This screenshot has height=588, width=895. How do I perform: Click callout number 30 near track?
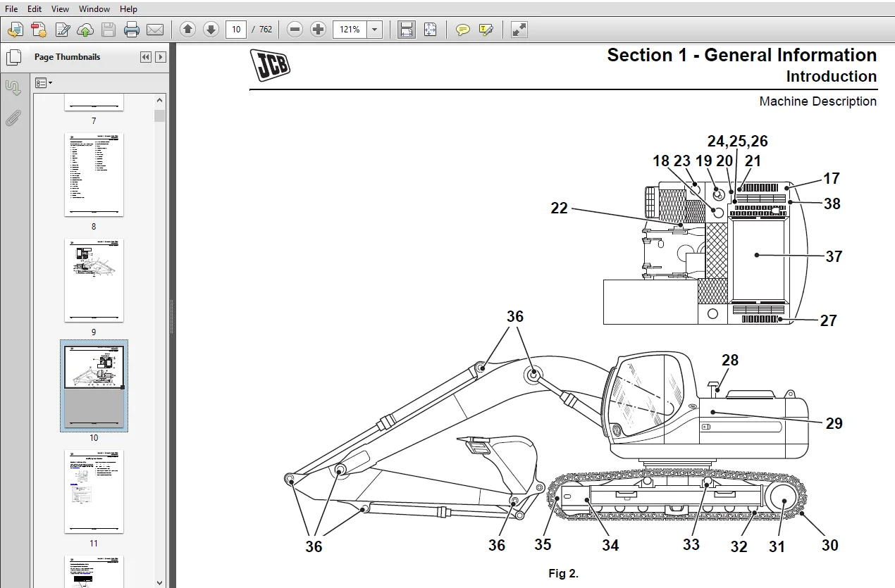coord(830,545)
